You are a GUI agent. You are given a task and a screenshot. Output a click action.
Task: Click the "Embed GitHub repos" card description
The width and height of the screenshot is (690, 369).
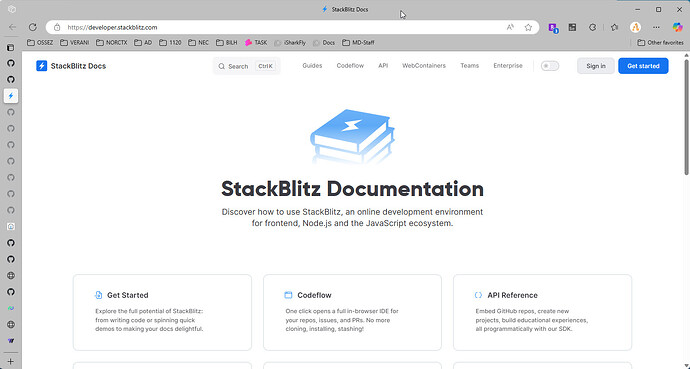(532, 320)
